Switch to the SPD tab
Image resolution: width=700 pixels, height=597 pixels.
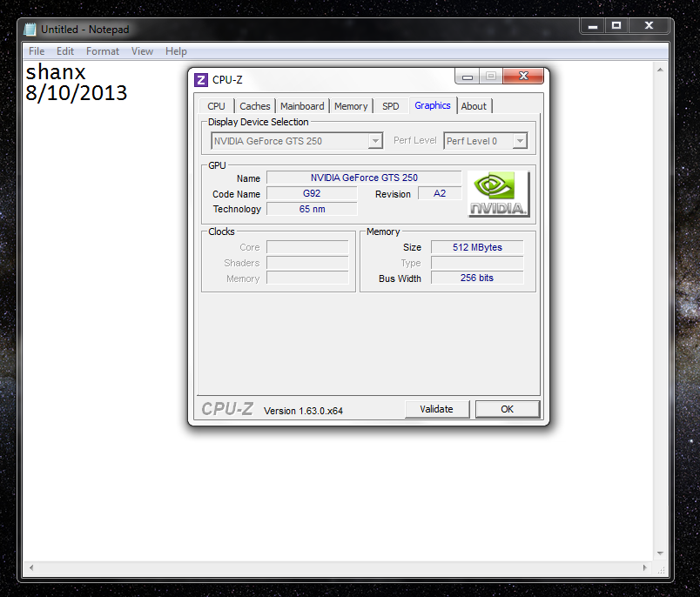[391, 106]
